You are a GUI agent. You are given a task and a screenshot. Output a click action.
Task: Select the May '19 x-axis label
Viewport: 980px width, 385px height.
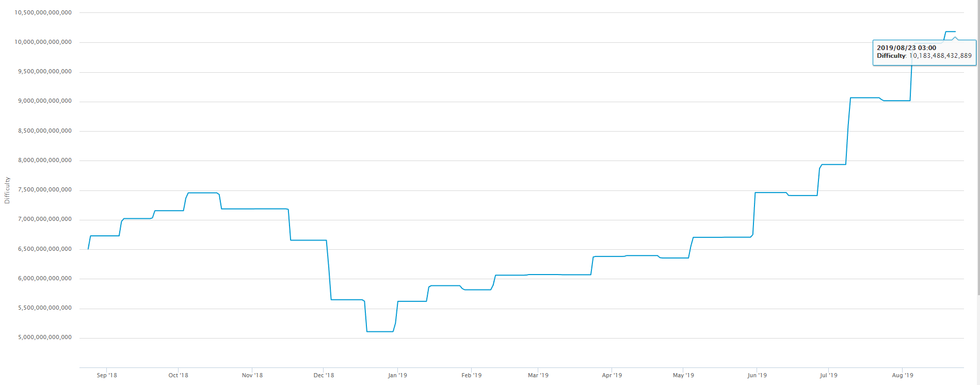[683, 375]
